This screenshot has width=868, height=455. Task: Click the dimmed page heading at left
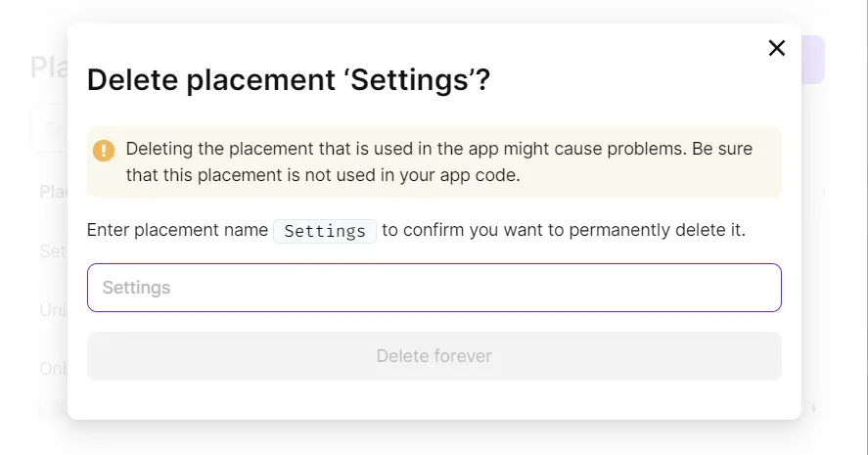tap(48, 67)
